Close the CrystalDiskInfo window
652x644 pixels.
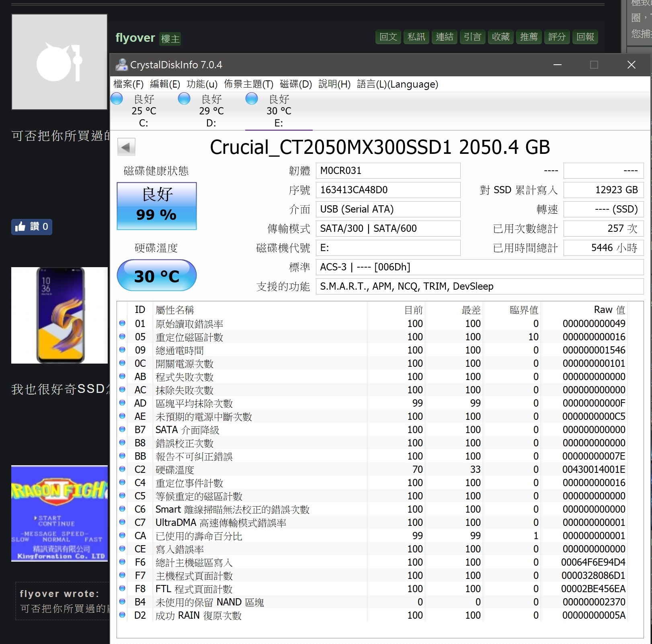click(631, 65)
